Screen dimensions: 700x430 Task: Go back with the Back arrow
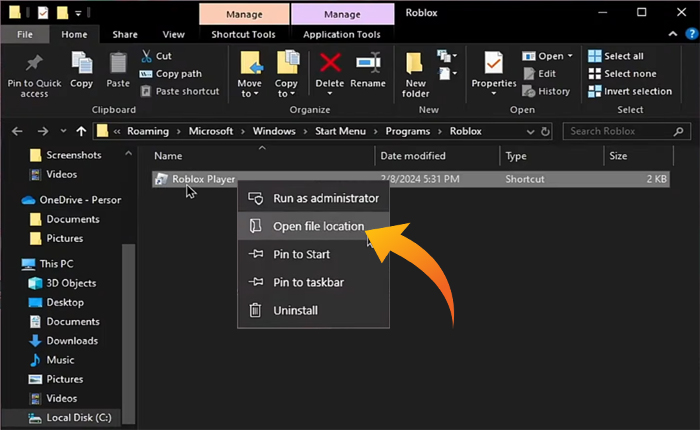[x=17, y=131]
